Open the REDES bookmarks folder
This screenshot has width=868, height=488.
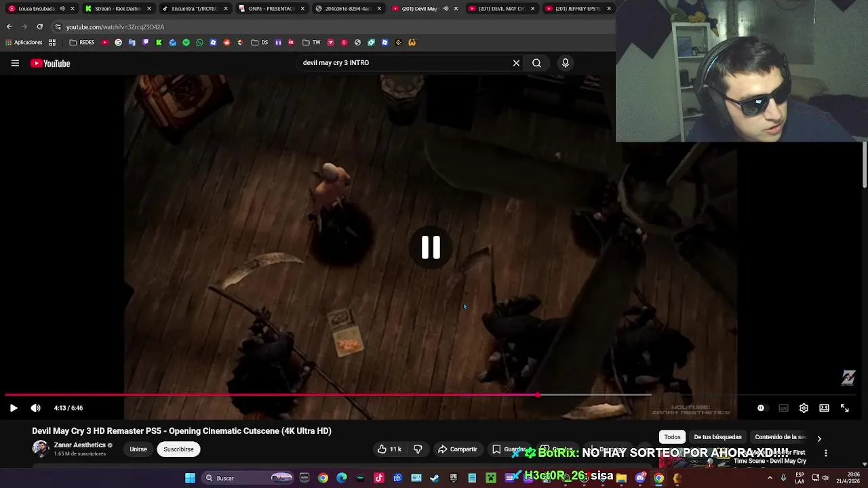pyautogui.click(x=81, y=42)
